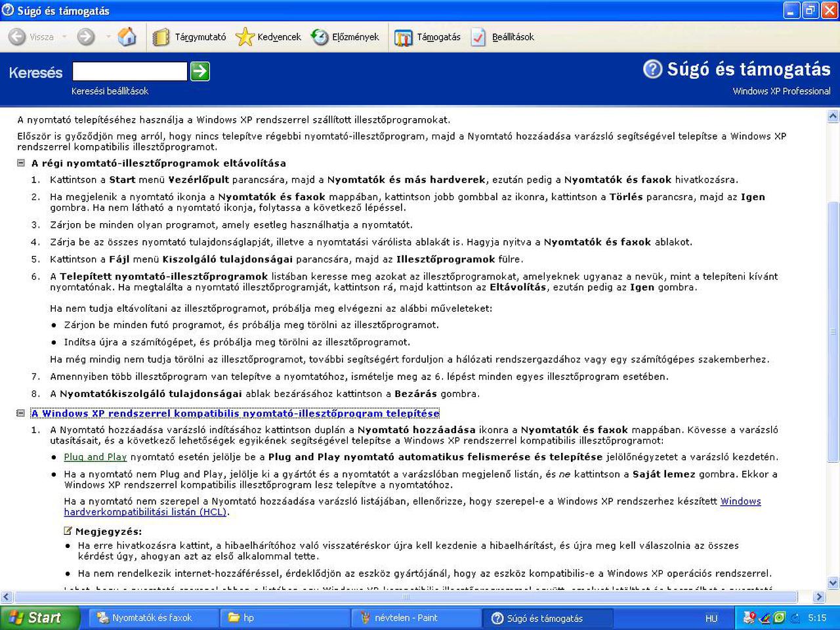Open Támogatás (Support) toolbar button

tap(428, 37)
